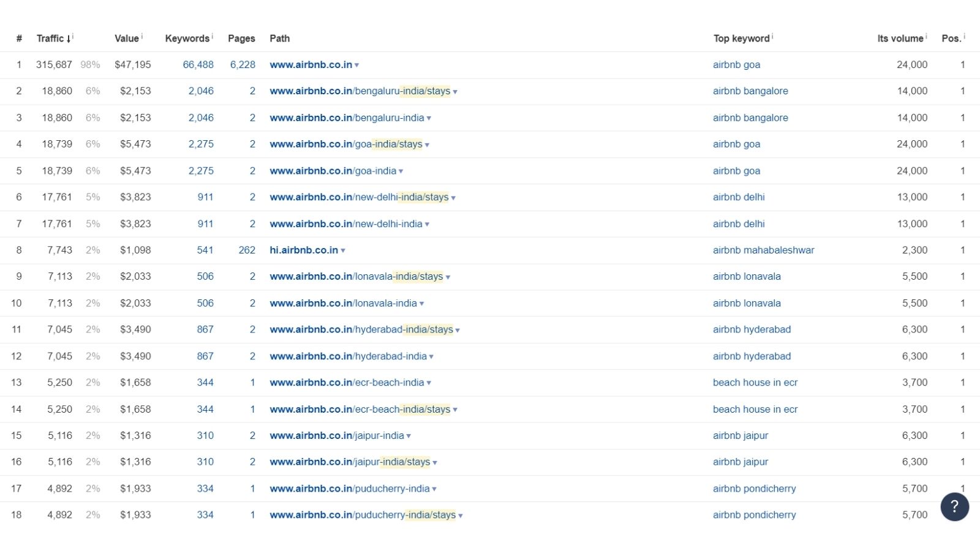Click the Pos. column info icon
This screenshot has width=980, height=551.
point(964,36)
